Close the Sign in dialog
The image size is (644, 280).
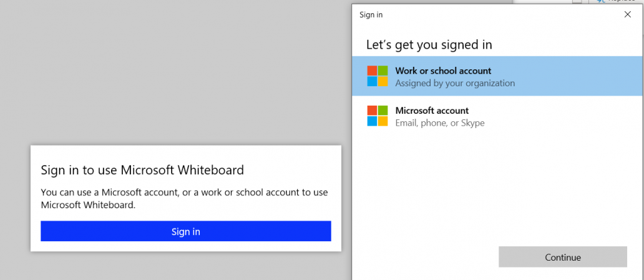click(628, 14)
